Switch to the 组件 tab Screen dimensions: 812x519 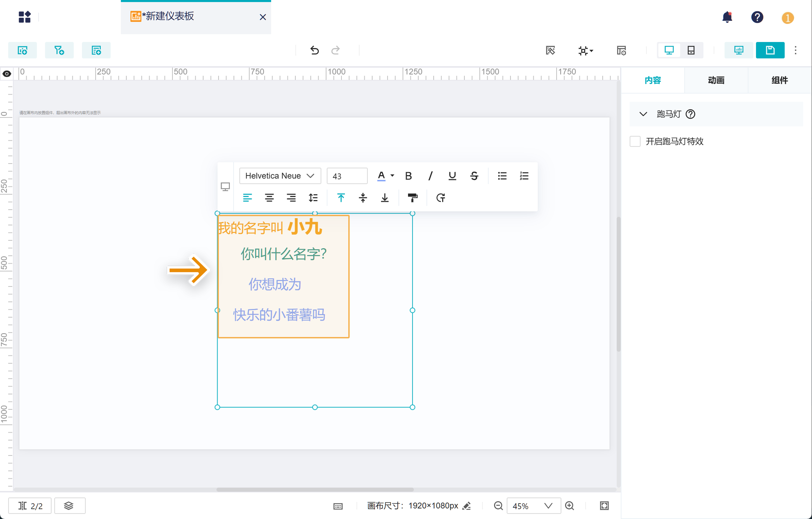780,80
